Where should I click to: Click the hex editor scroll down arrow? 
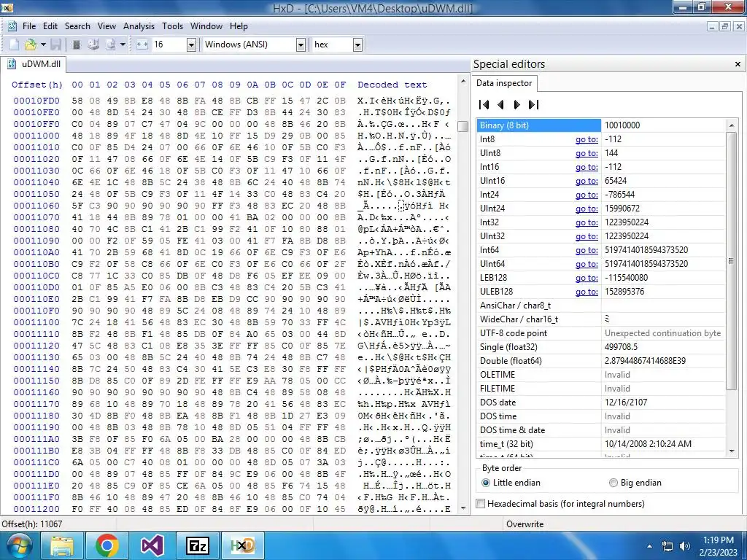pyautogui.click(x=462, y=508)
